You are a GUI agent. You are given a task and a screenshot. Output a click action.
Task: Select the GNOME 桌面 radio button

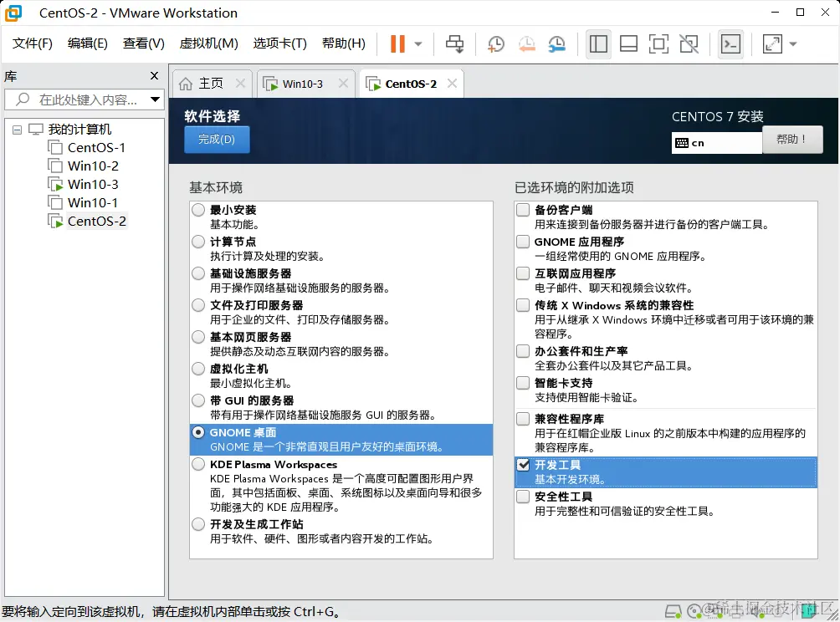(x=198, y=432)
